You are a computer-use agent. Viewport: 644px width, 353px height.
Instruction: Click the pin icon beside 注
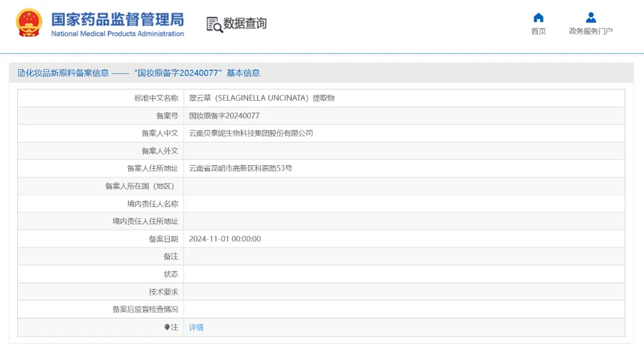pyautogui.click(x=167, y=327)
